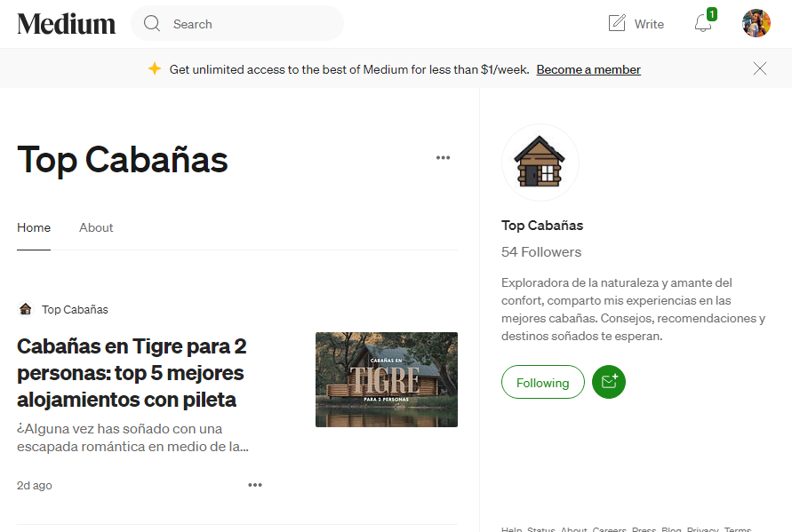Click the search magnifier icon
This screenshot has height=532, width=792.
tap(151, 23)
